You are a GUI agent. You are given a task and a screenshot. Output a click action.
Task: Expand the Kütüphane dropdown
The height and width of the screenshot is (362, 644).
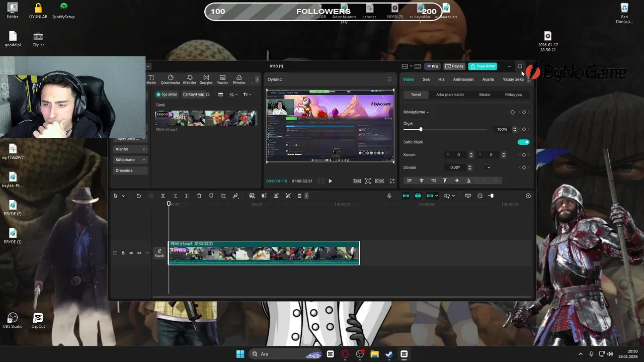[131, 160]
